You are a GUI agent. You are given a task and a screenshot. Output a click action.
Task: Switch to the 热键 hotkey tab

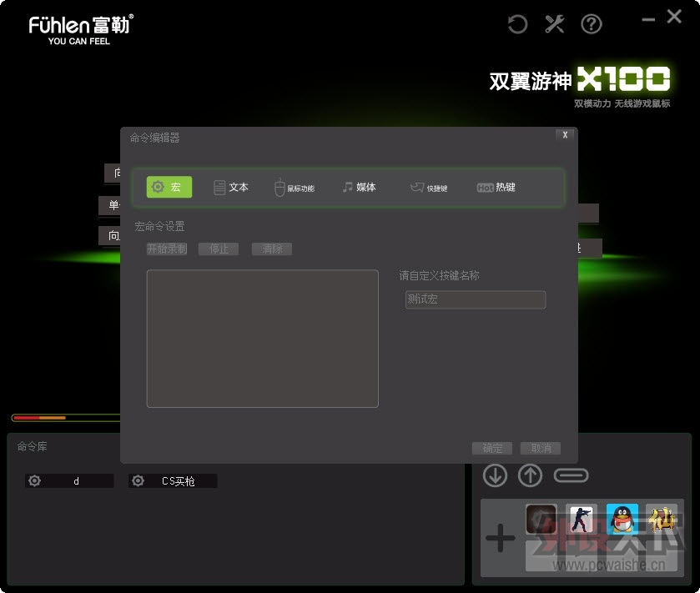pyautogui.click(x=496, y=188)
